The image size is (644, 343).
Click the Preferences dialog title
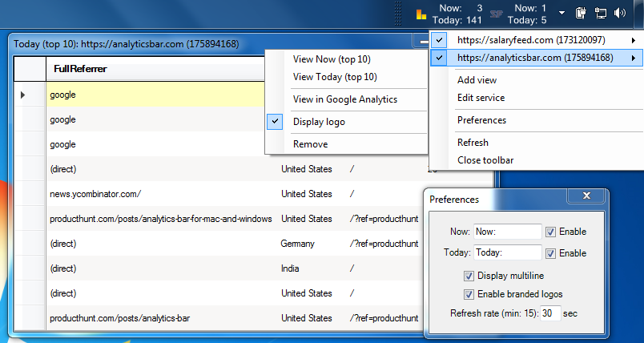point(454,200)
